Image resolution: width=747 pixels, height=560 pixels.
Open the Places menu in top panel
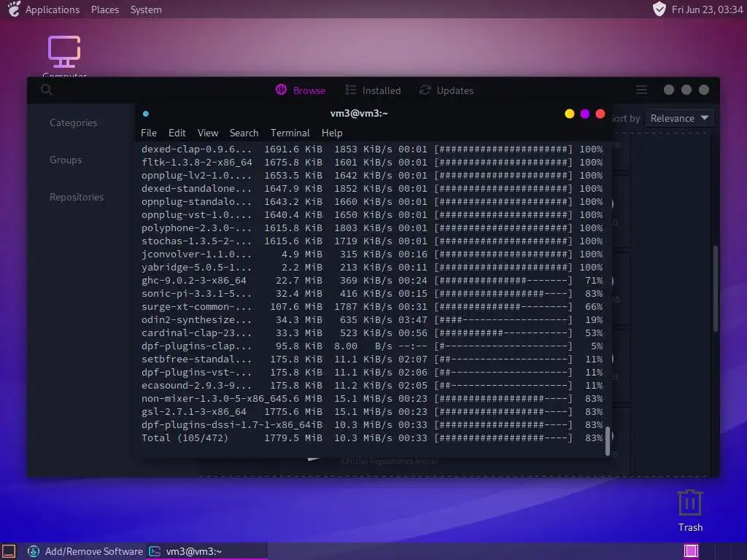[x=105, y=9]
